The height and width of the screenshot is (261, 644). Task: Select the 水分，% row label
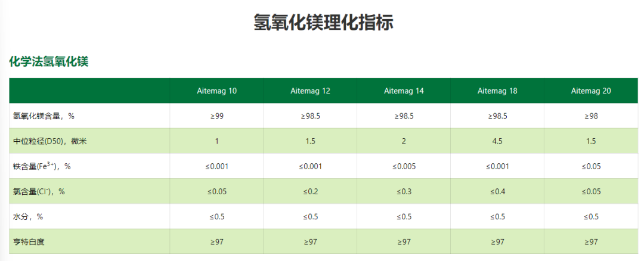pyautogui.click(x=28, y=217)
